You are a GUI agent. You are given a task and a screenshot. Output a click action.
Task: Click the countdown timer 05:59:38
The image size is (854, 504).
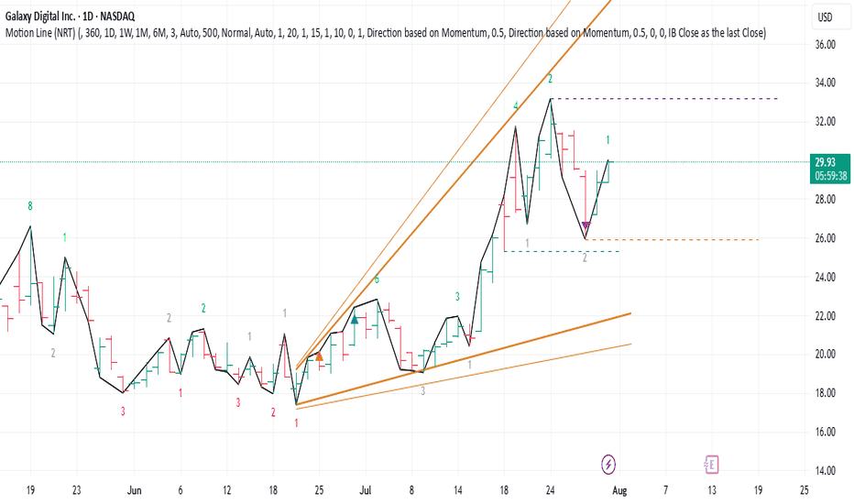830,176
